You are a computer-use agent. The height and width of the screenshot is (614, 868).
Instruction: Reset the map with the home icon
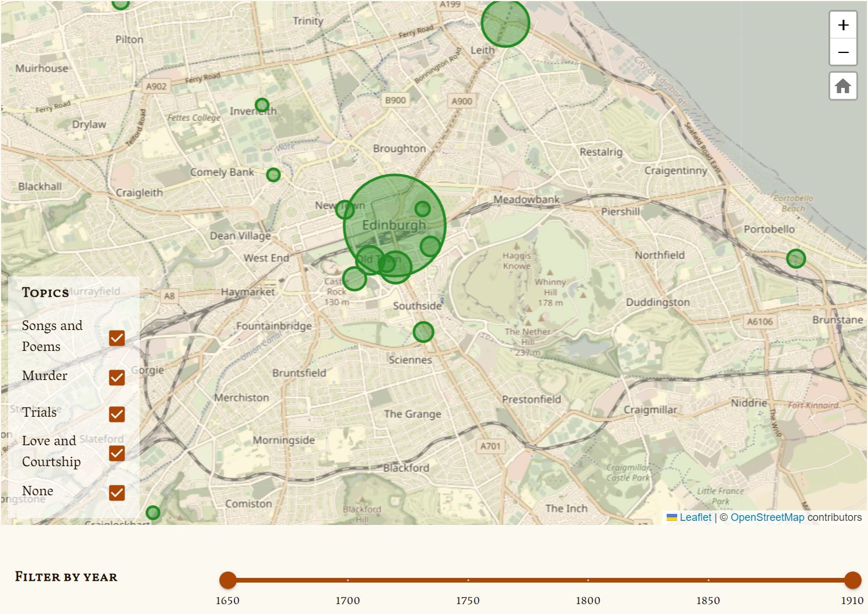pos(842,86)
